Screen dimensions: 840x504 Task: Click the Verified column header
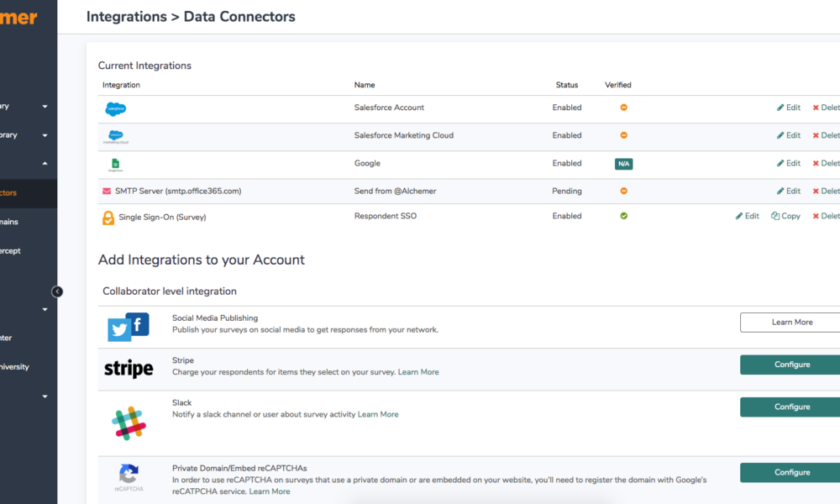tap(618, 85)
